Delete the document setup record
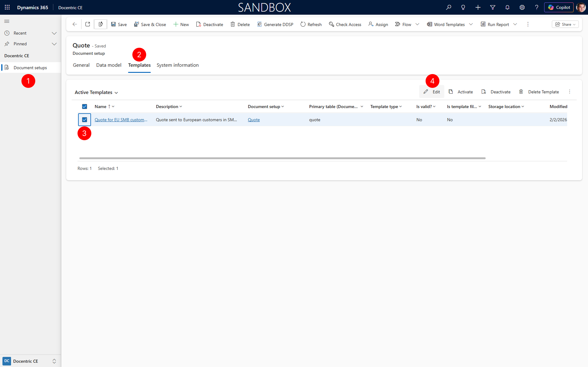Screen dimensions: 588x367 tap(240, 24)
